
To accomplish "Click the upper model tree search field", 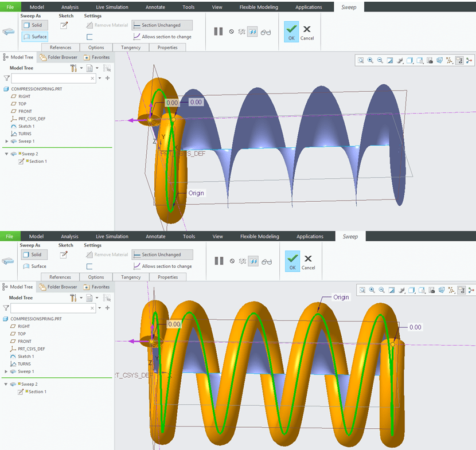I will (53, 78).
